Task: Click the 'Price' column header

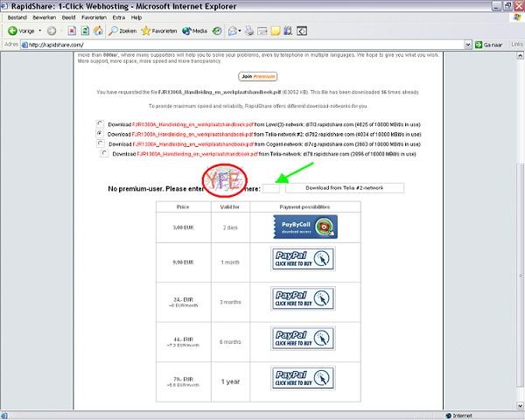Action: coord(183,207)
